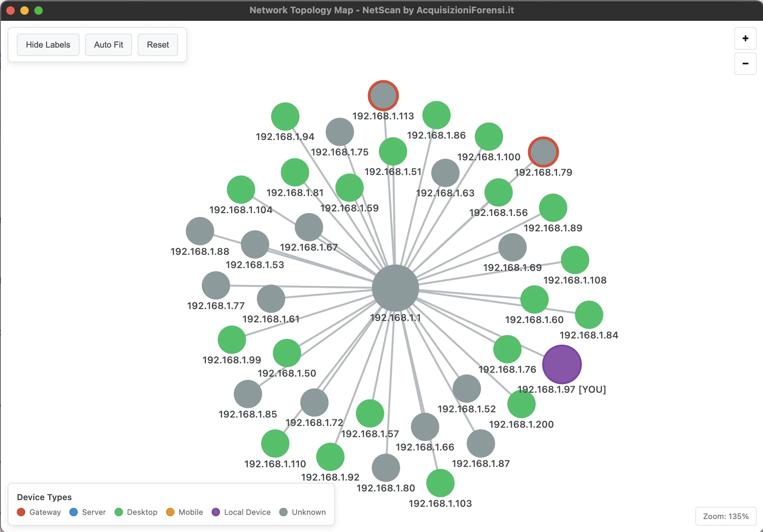Click the gray 192.168.1.53 node
The height and width of the screenshot is (532, 763).
coord(255,245)
